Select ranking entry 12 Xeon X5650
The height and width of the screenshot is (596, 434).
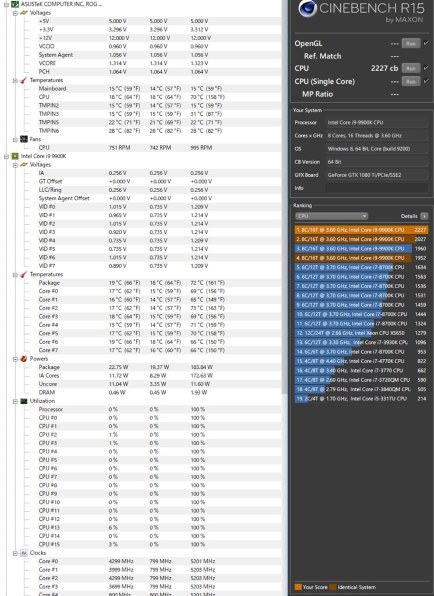[361, 333]
